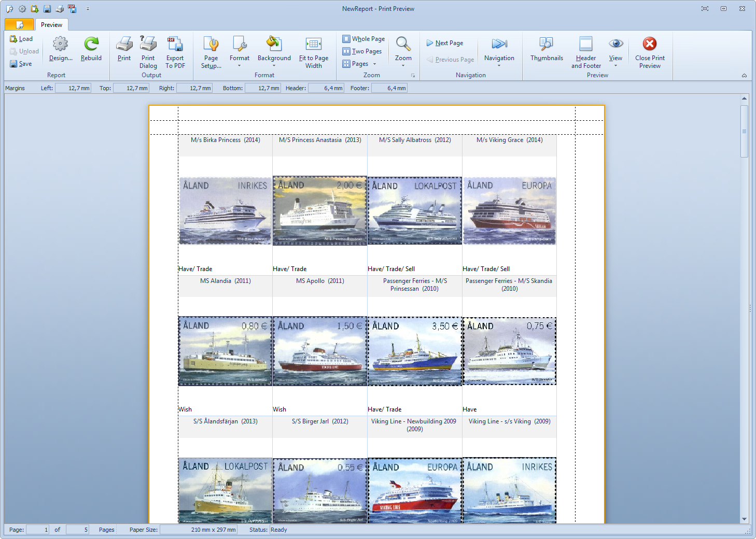The height and width of the screenshot is (539, 756).
Task: Open the Zoom dropdown menu
Action: click(x=403, y=65)
